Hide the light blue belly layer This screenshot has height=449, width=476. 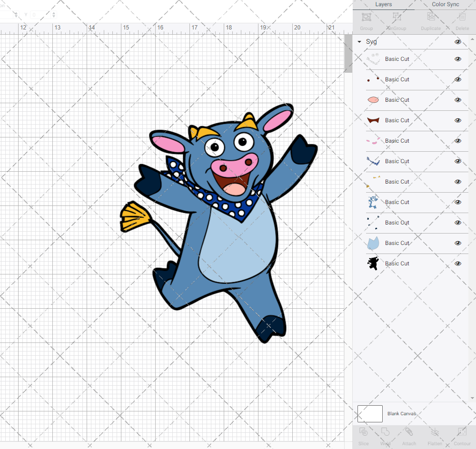tap(458, 243)
